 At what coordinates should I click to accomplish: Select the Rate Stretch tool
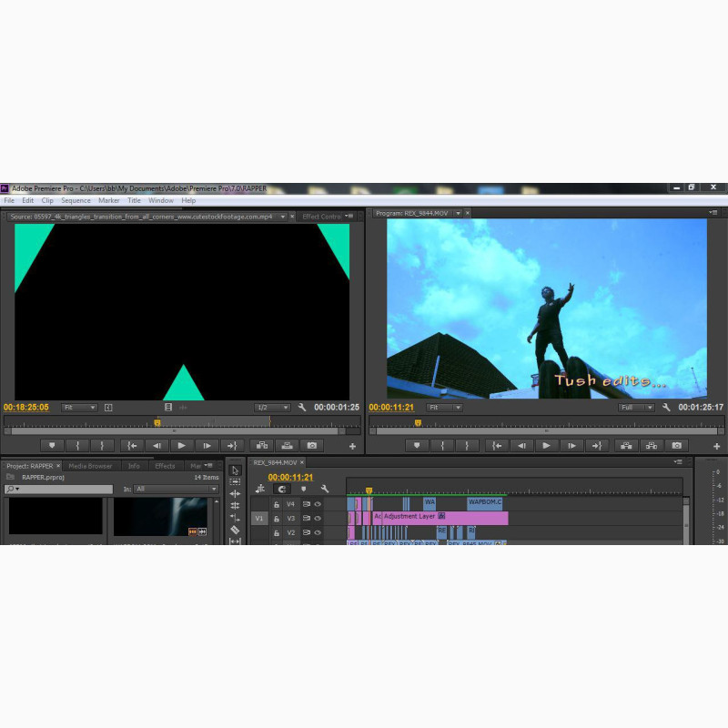(x=235, y=518)
